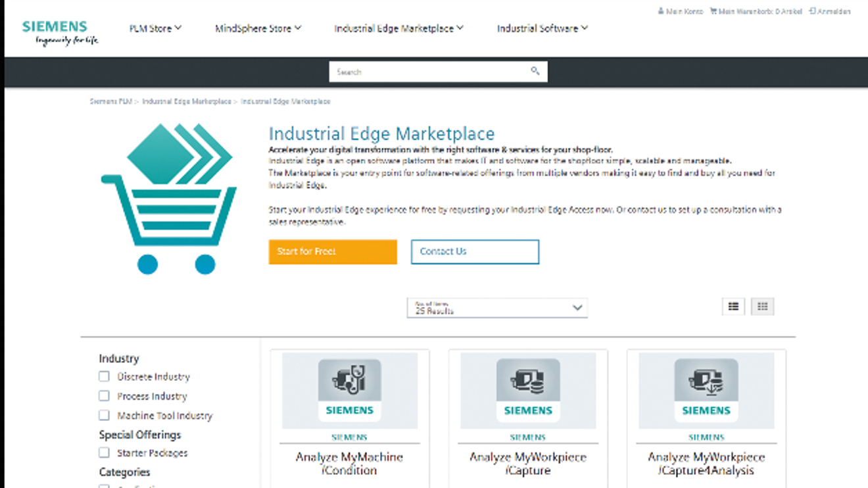
Task: Click the Categories filter heading
Action: [x=124, y=472]
